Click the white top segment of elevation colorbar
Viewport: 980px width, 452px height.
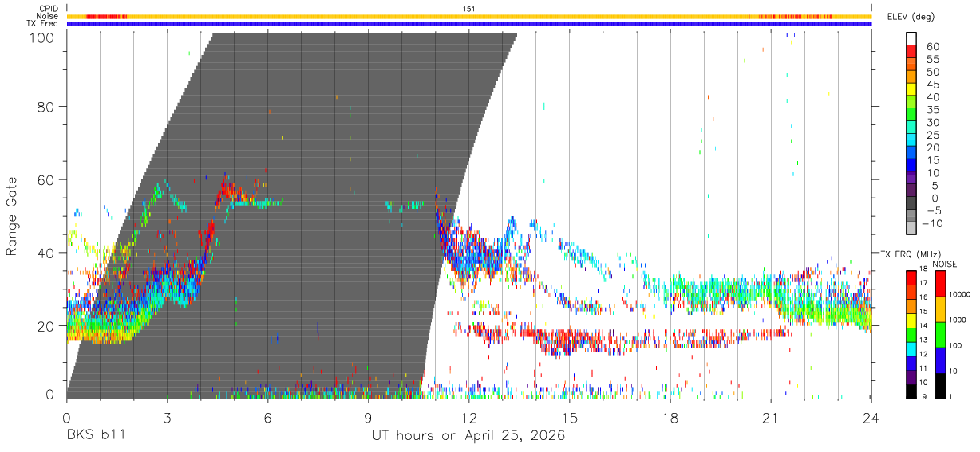point(912,37)
